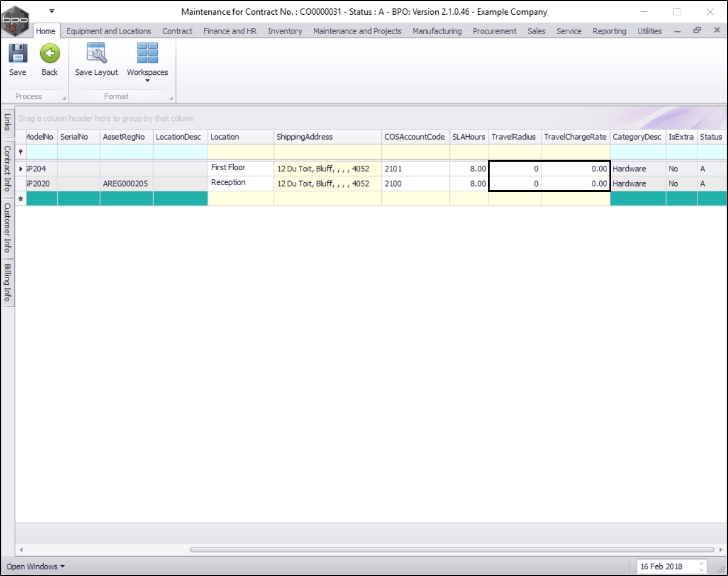Image resolution: width=728 pixels, height=576 pixels.
Task: Open the quick access toolbar dropdown arrow
Action: click(x=52, y=11)
